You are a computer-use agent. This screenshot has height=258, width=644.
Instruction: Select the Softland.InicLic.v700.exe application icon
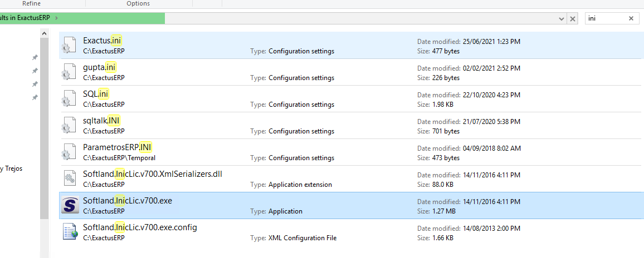pos(70,205)
